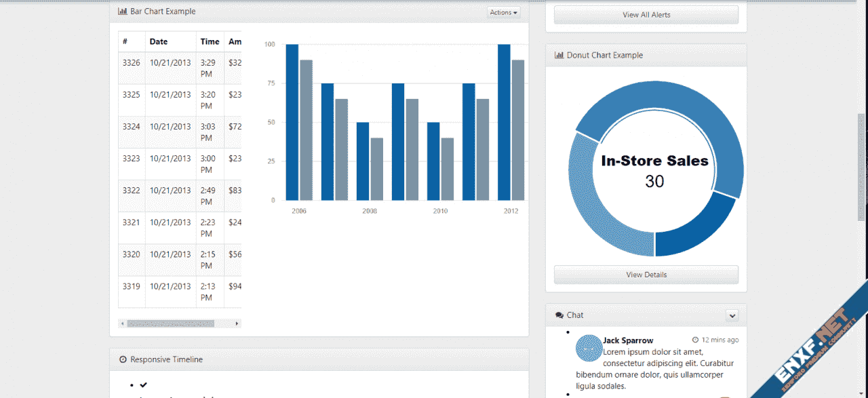Open the Actions dropdown in Bar Chart panel
Screen dimensions: 868x398
[x=503, y=12]
